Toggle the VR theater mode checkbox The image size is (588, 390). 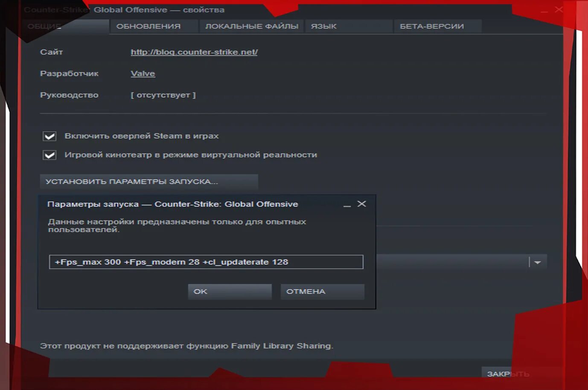tap(49, 155)
